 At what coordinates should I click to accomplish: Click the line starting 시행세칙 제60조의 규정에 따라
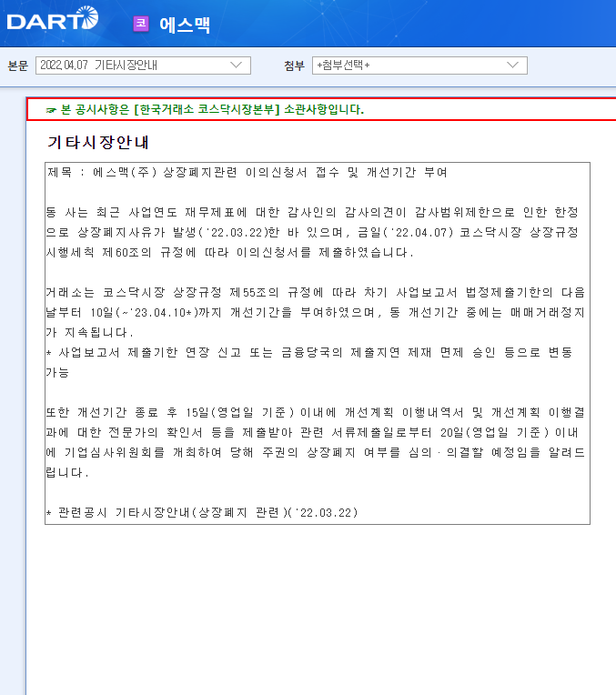pyautogui.click(x=229, y=253)
